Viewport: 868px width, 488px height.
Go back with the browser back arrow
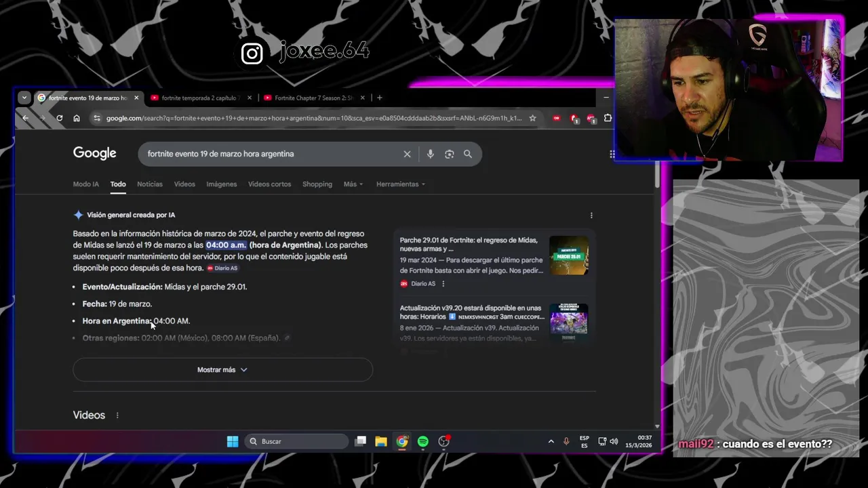(x=25, y=118)
